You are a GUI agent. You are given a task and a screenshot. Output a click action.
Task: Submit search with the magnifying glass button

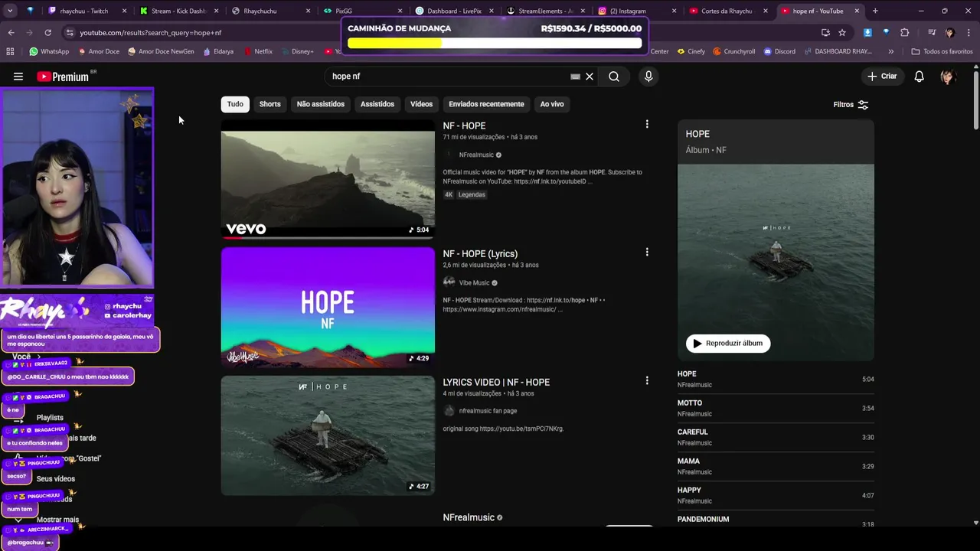click(x=614, y=77)
